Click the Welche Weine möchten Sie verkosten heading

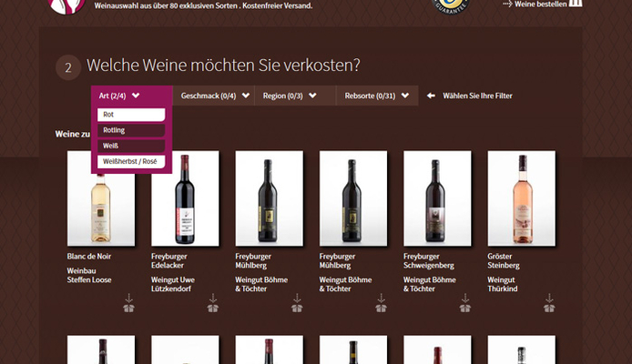coord(223,66)
